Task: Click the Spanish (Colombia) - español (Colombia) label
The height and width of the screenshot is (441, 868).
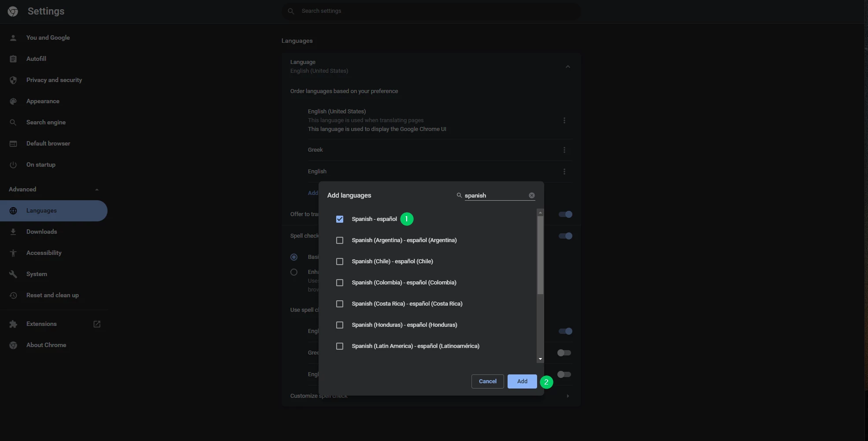Action: point(404,283)
